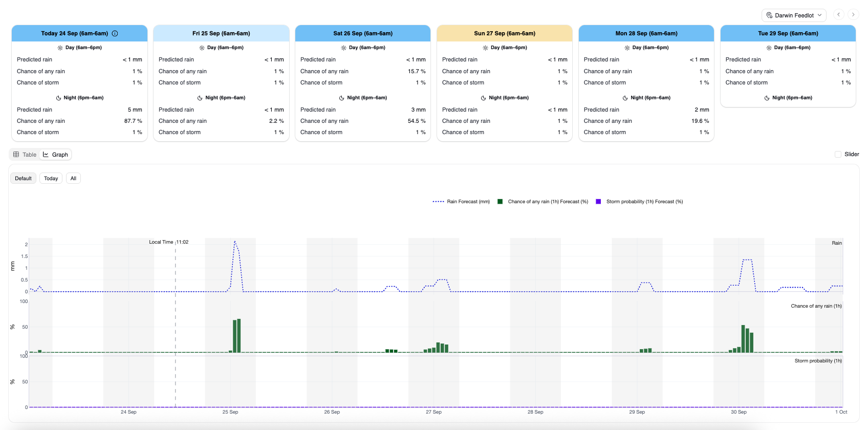Click sun icon in Today's Day section
868x430 pixels.
[x=60, y=48]
